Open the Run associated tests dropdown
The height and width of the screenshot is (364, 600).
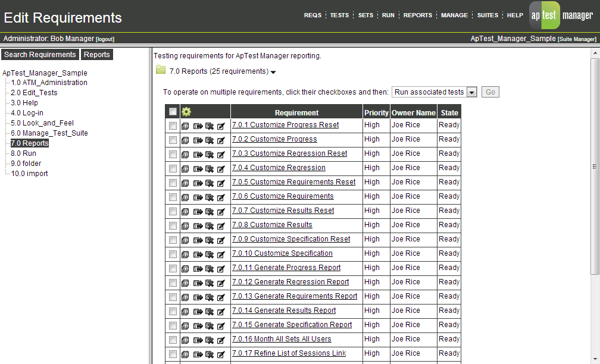[434, 92]
